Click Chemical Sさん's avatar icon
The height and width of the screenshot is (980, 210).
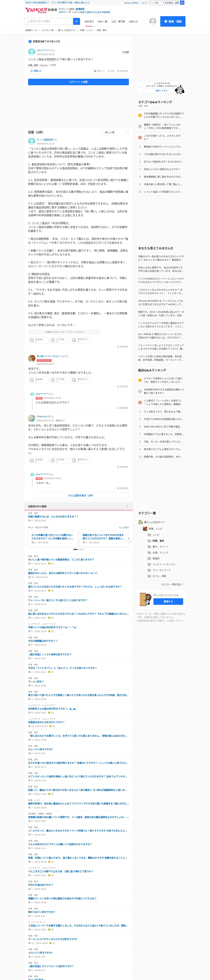pyautogui.click(x=32, y=418)
